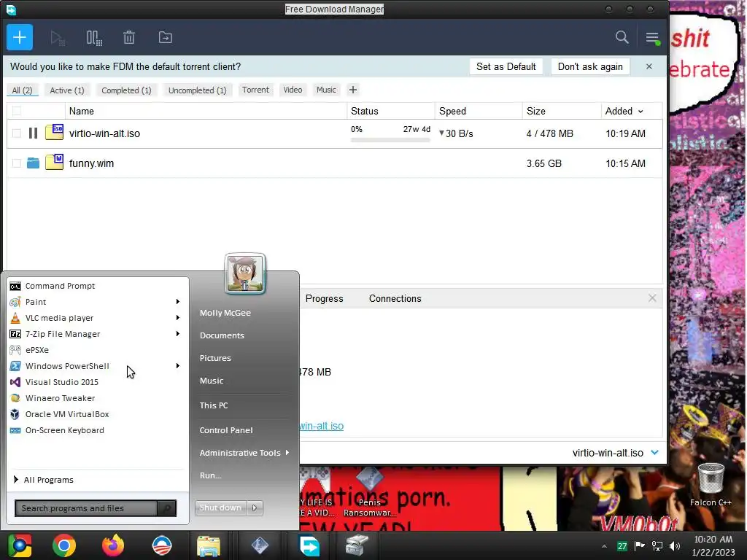
Task: Click the Start menu search magnifier button
Action: [x=167, y=508]
